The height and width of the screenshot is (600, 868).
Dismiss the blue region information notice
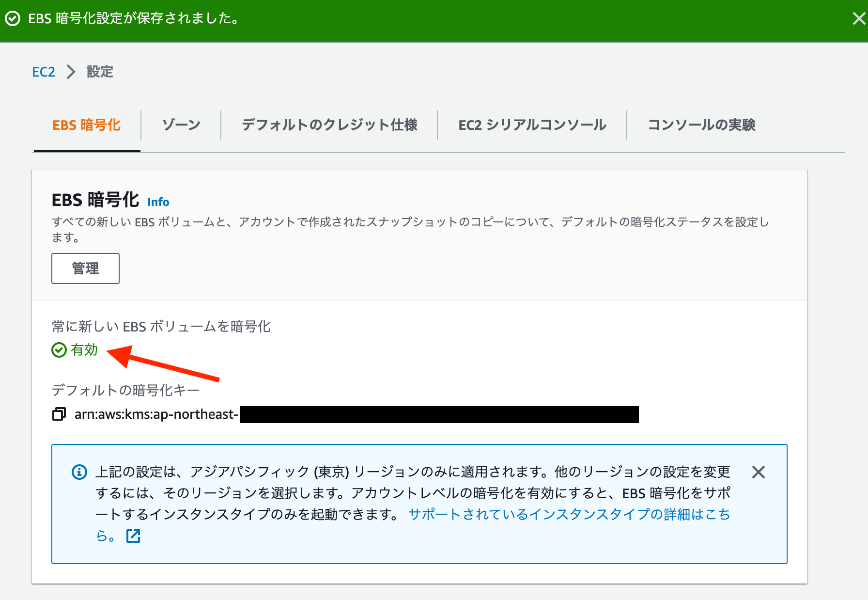(759, 472)
